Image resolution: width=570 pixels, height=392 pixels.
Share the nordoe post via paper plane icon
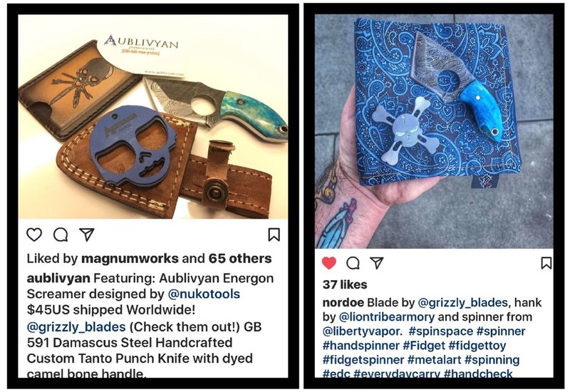point(377,262)
